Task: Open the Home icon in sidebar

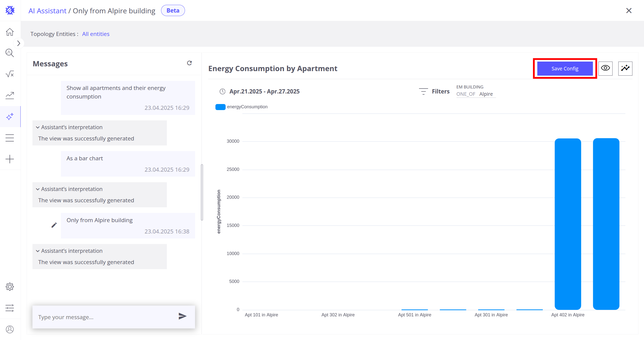Action: (x=10, y=32)
